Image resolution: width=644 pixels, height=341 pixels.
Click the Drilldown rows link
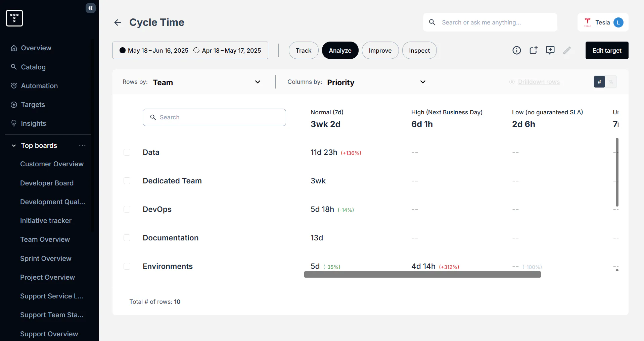point(539,82)
